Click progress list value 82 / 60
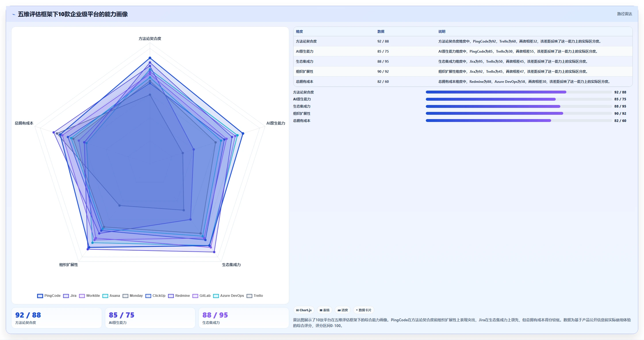Screen dimensions: 644x340 point(620,121)
